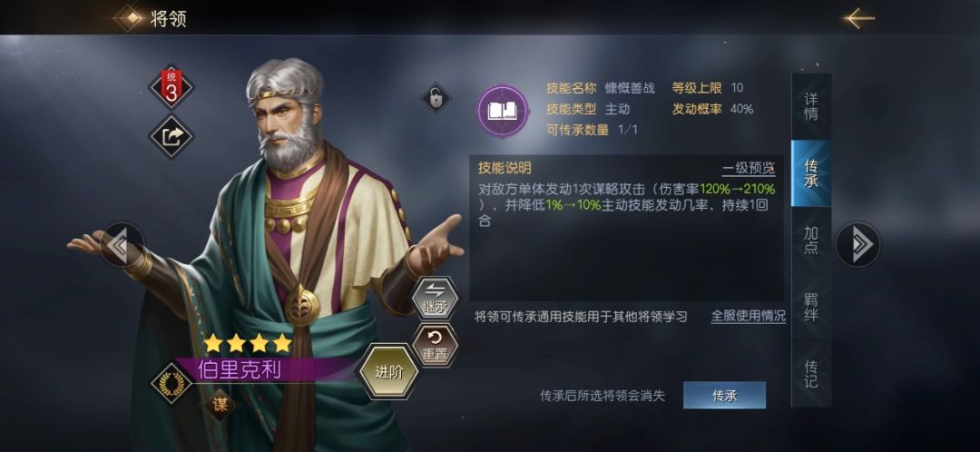Click the laurel wreath rank icon
Image resolution: width=980 pixels, height=452 pixels.
[x=171, y=384]
